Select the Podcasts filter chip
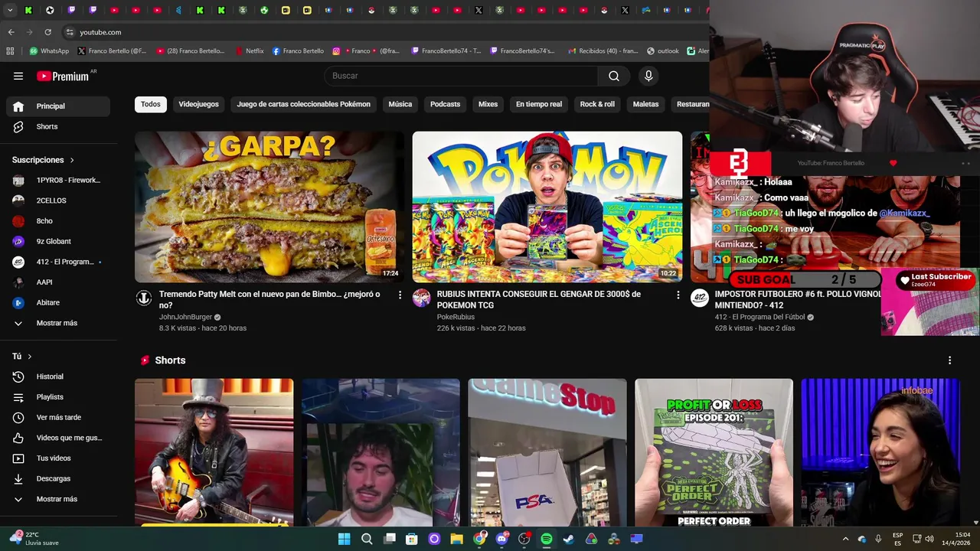Image resolution: width=980 pixels, height=551 pixels. tap(445, 104)
